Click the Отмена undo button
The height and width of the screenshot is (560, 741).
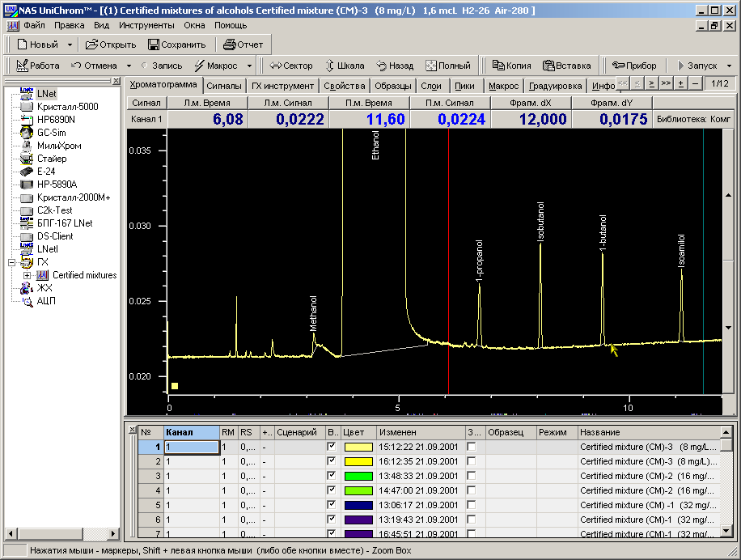[94, 66]
